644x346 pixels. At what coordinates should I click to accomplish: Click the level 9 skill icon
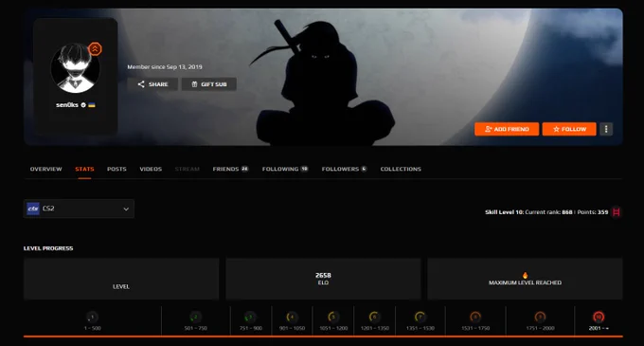[x=540, y=317]
